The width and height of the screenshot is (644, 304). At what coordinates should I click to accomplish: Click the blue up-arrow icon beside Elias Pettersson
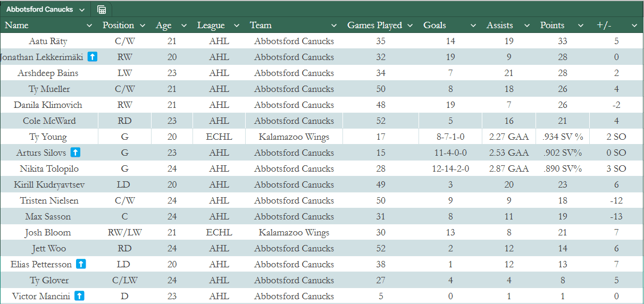[x=81, y=264]
